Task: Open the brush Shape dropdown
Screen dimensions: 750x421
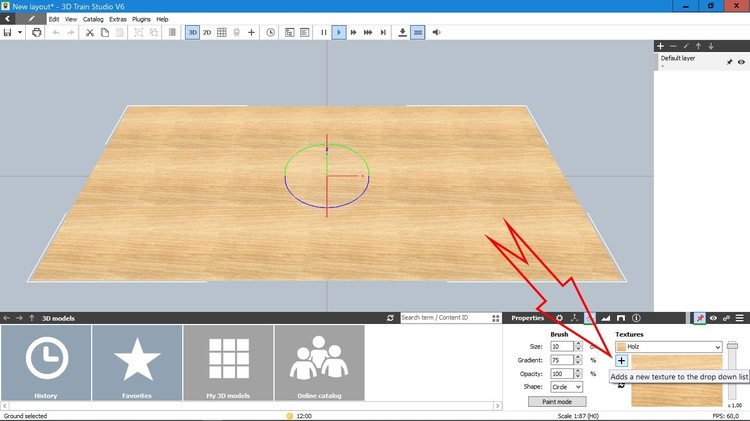Action: [566, 387]
